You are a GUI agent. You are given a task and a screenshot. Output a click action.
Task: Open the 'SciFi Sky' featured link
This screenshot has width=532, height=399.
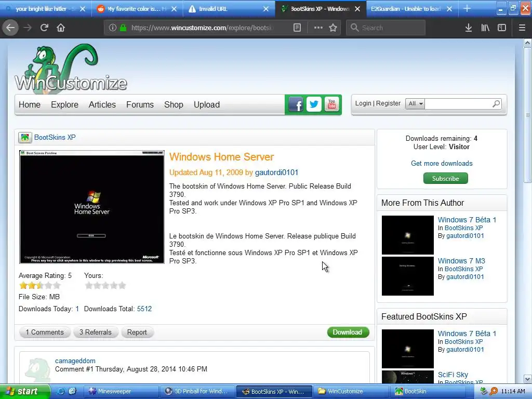click(x=453, y=375)
